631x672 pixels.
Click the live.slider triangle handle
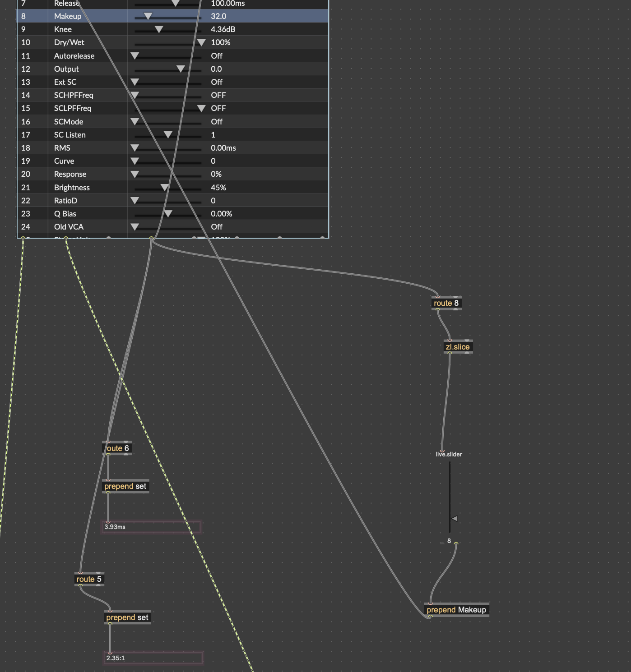pyautogui.click(x=455, y=519)
